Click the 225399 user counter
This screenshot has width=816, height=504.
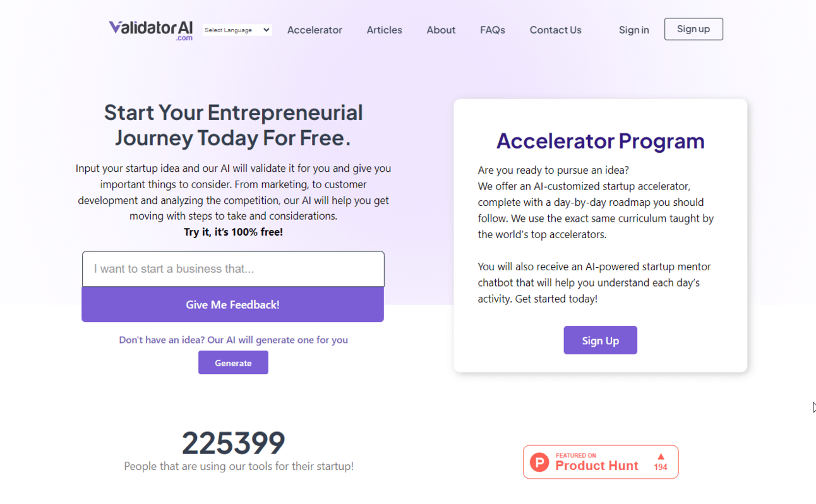(x=233, y=443)
